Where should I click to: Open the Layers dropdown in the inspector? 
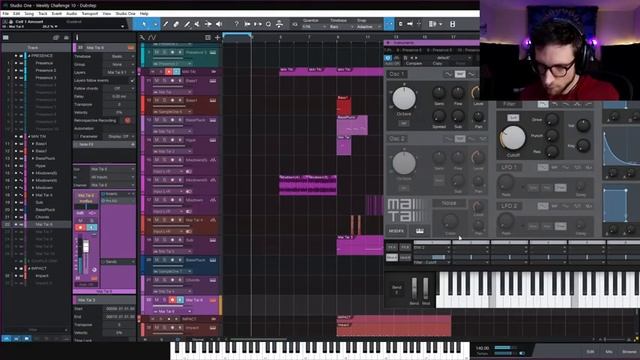point(119,73)
